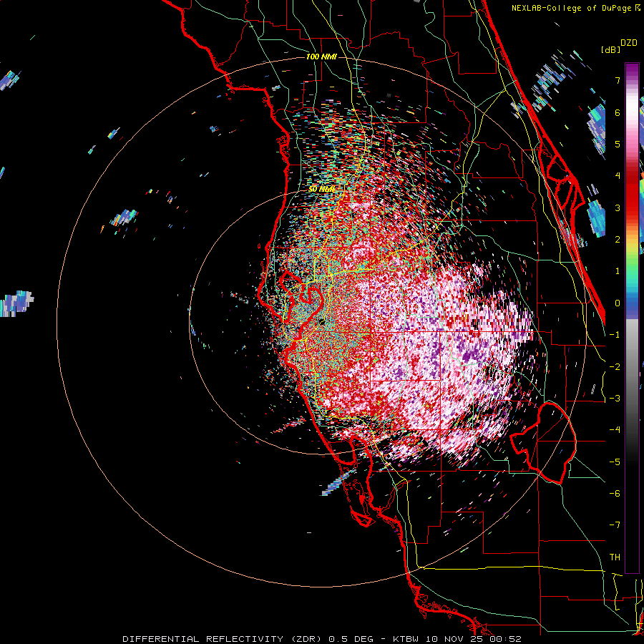Click the 6 value on color scale
Viewport: 644px width, 644px height.
point(618,112)
